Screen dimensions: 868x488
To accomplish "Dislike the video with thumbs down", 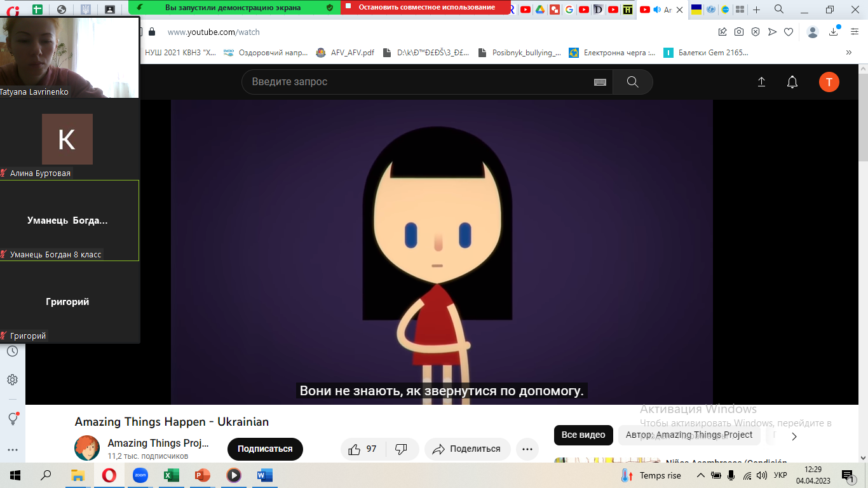I will coord(402,449).
